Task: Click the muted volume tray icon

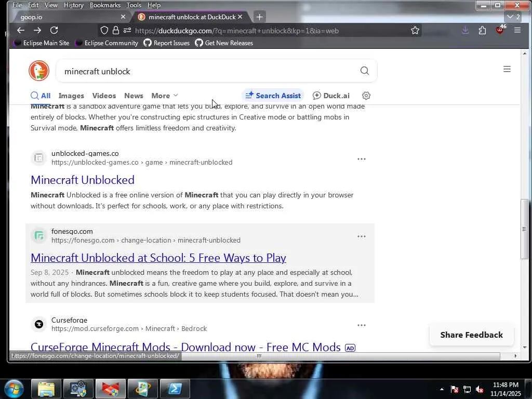Action: 480,390
